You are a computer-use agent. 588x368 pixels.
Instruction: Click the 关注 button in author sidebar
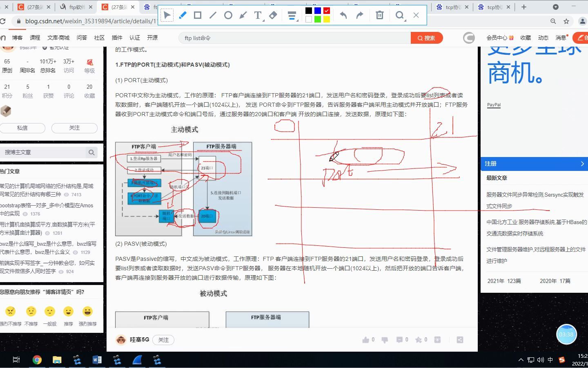(x=74, y=128)
